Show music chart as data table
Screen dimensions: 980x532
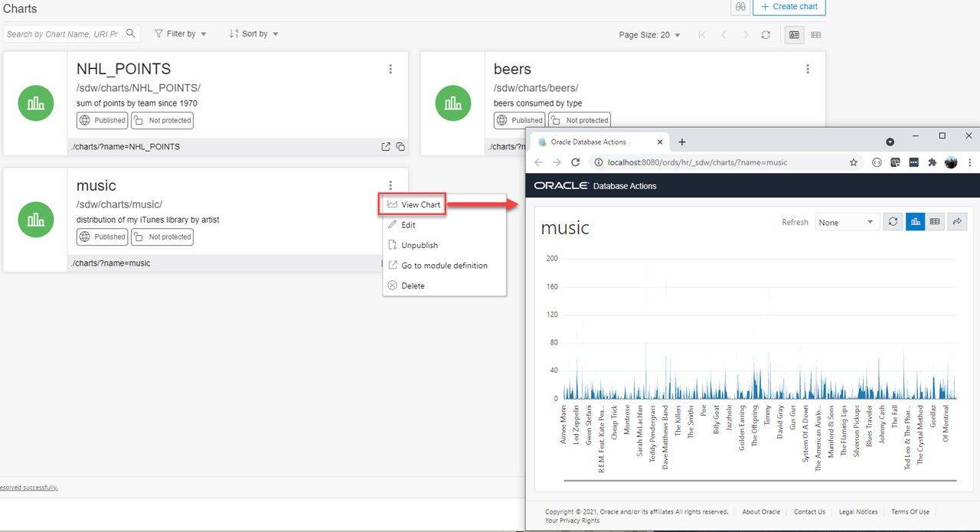click(935, 221)
